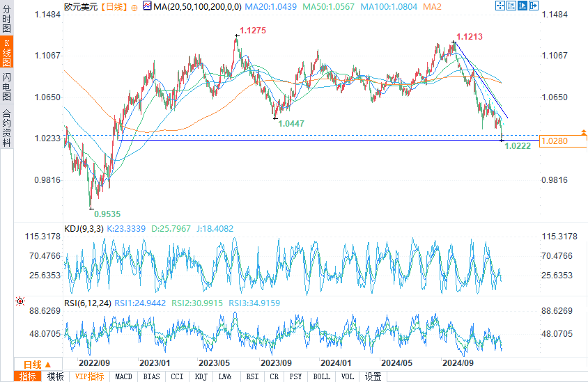588x382 pixels.
Task: Toggle the crosshair cursor icon
Action: tap(500, 6)
